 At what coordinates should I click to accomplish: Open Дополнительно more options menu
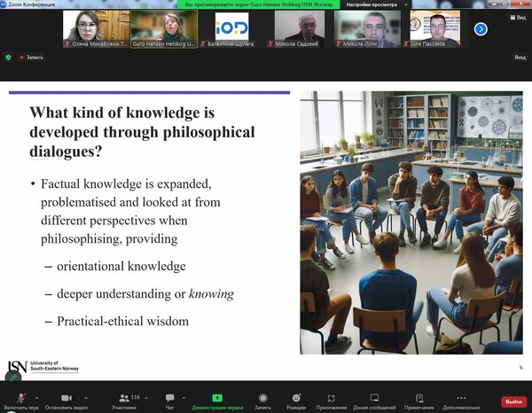point(461,398)
